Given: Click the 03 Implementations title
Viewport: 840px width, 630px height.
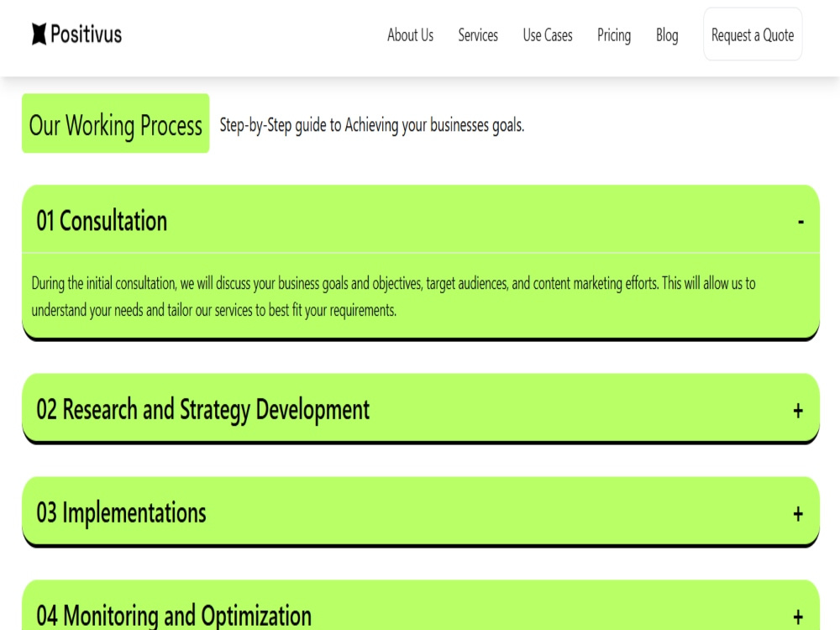Looking at the screenshot, I should pyautogui.click(x=121, y=513).
